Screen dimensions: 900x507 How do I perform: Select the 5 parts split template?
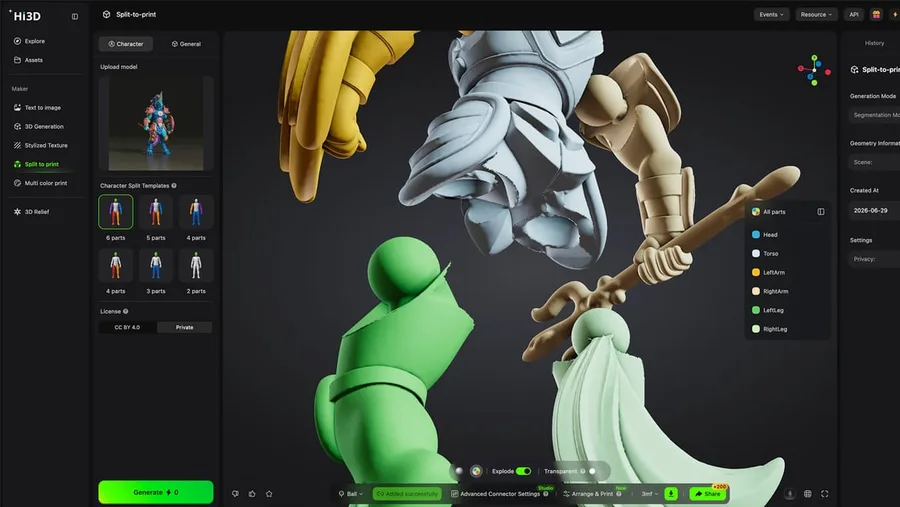click(156, 212)
